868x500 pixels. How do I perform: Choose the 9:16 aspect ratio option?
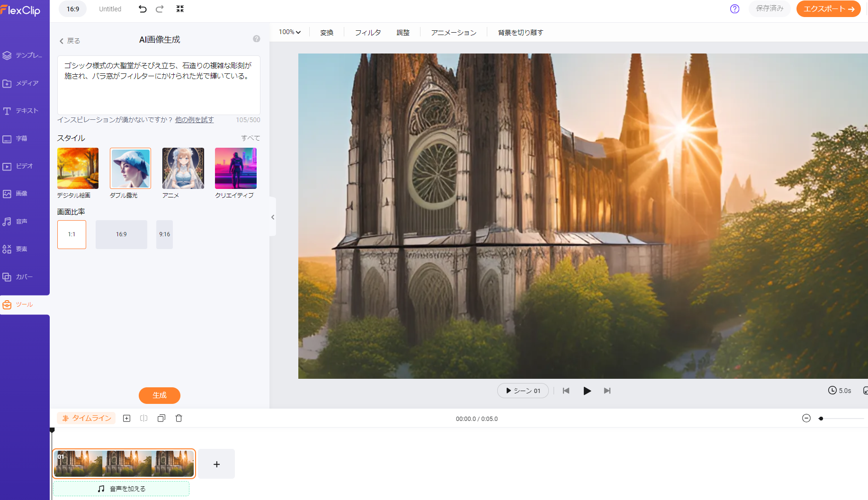click(x=164, y=234)
